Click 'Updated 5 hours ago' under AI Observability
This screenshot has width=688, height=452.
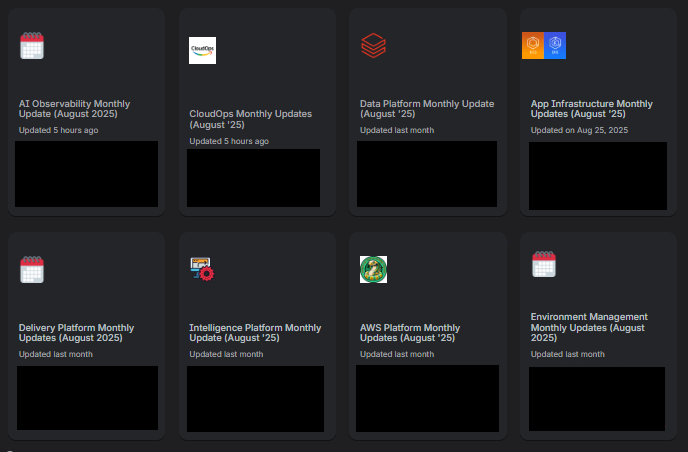pos(58,130)
